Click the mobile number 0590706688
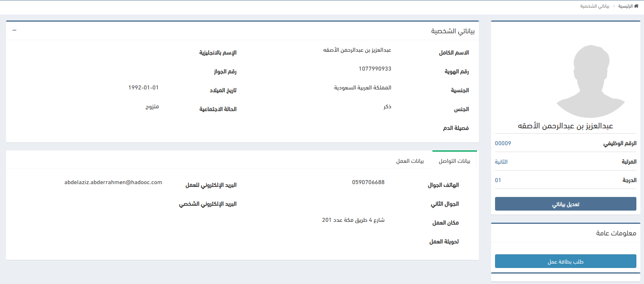Image resolution: width=644 pixels, height=284 pixels. [368, 182]
